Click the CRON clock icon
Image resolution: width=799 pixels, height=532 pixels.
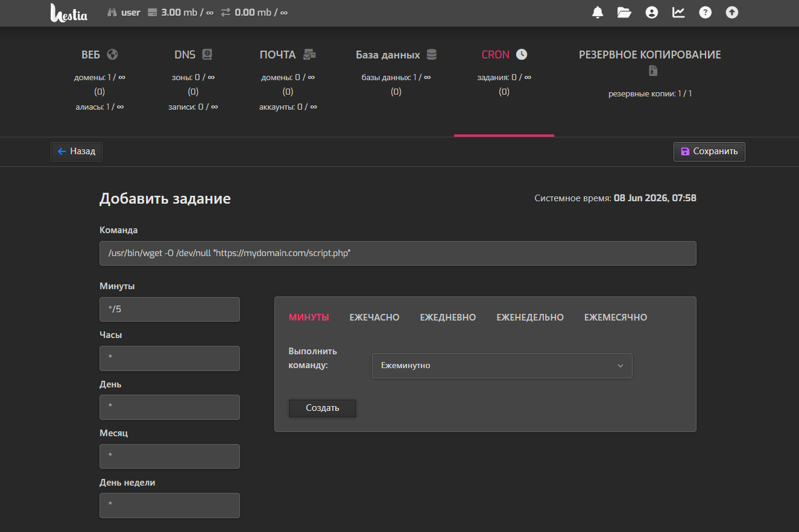[522, 54]
